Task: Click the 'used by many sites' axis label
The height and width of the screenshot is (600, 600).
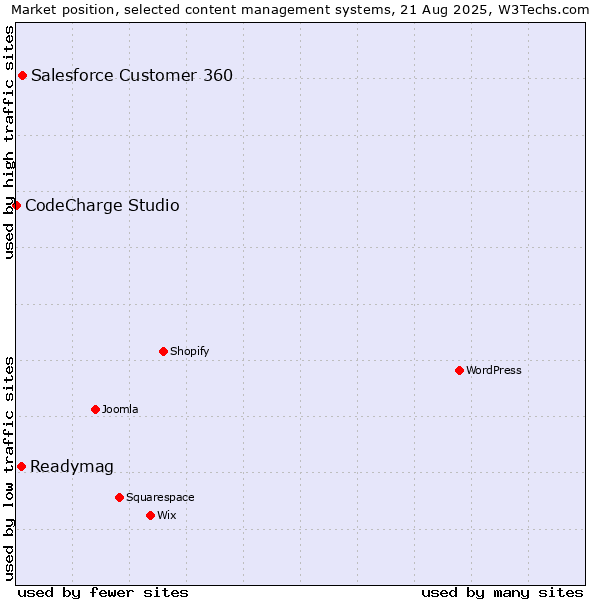Action: click(502, 593)
